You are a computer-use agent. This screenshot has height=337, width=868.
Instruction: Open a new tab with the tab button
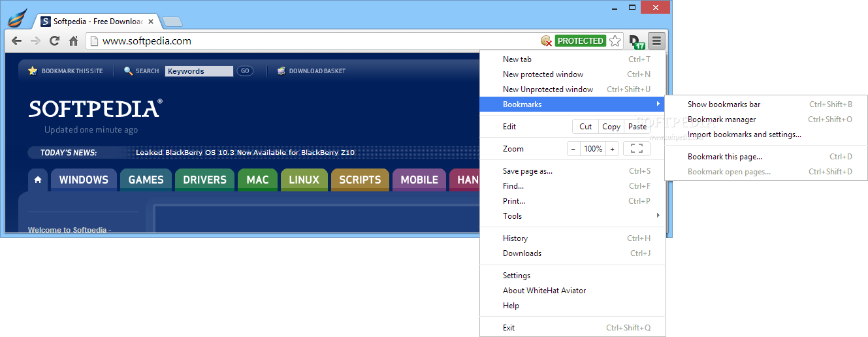click(x=172, y=22)
